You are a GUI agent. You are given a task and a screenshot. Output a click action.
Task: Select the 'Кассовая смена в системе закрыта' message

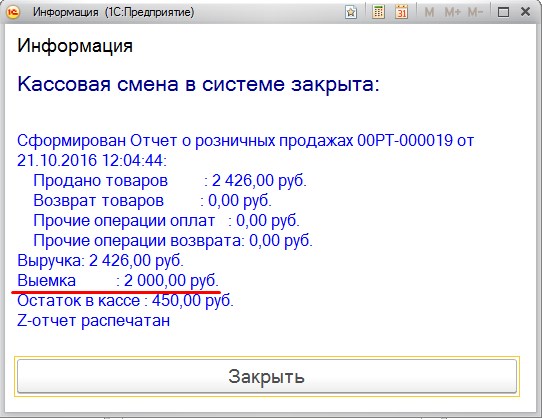[x=198, y=84]
